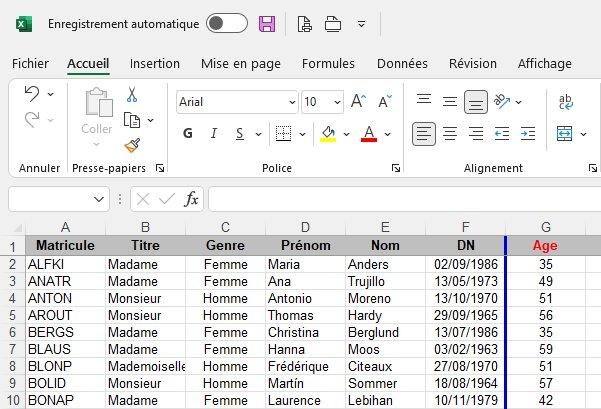Click the Undo arrow icon
The width and height of the screenshot is (601, 409).
coord(32,94)
